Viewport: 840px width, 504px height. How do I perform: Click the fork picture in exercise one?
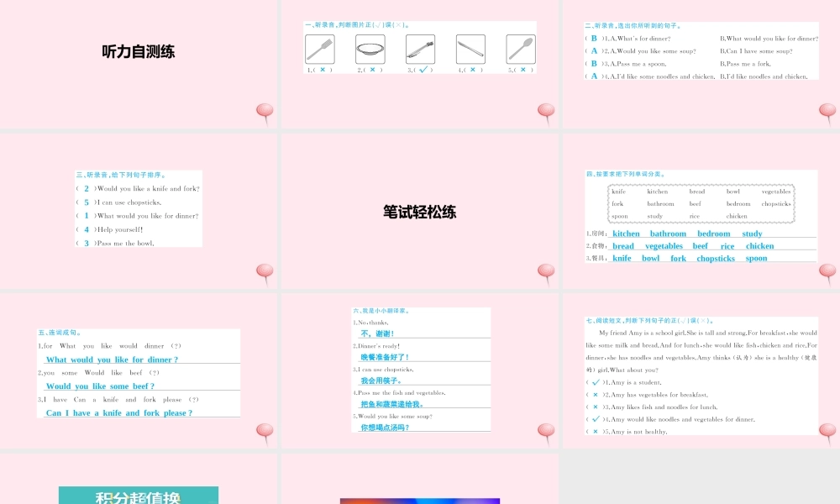click(x=319, y=49)
